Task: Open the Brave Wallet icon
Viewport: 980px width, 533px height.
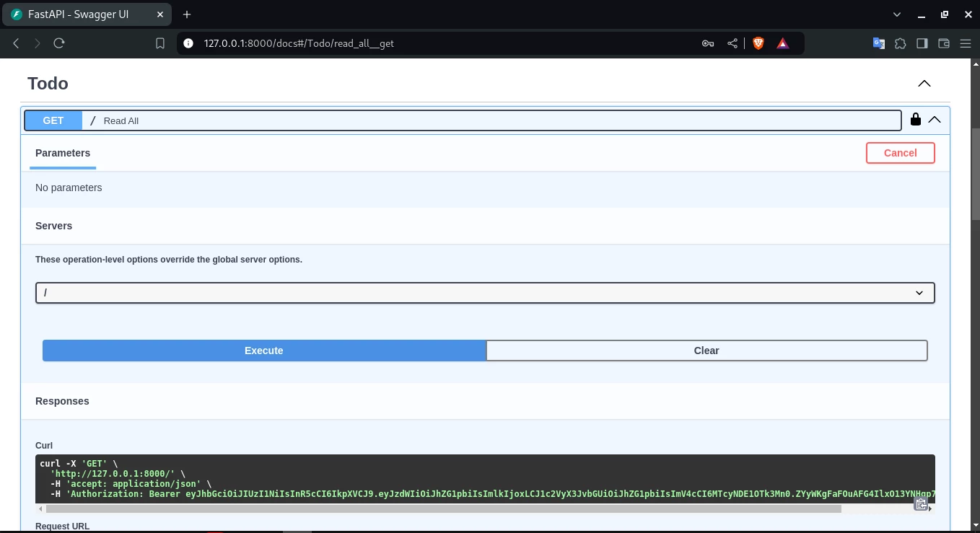Action: click(x=943, y=43)
